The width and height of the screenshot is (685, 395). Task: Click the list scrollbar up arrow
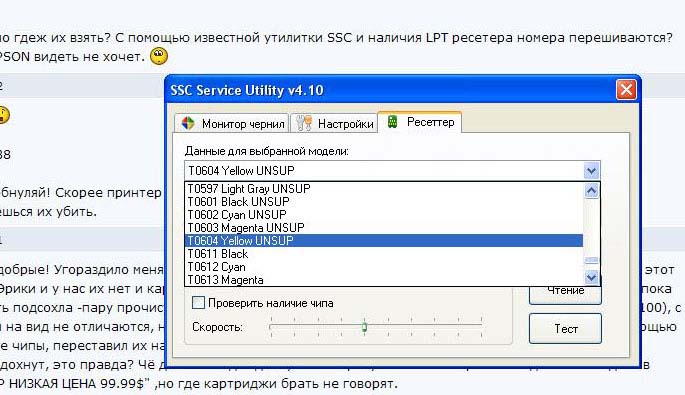coord(592,191)
